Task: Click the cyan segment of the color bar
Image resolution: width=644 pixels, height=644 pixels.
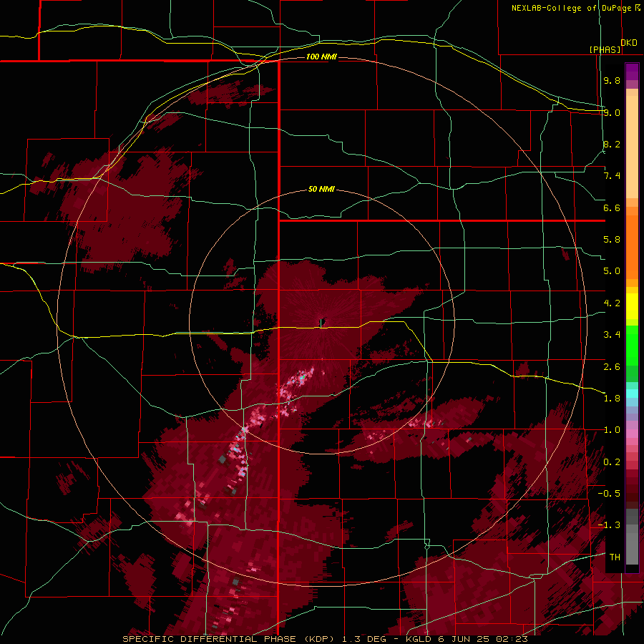Action: pyautogui.click(x=632, y=394)
